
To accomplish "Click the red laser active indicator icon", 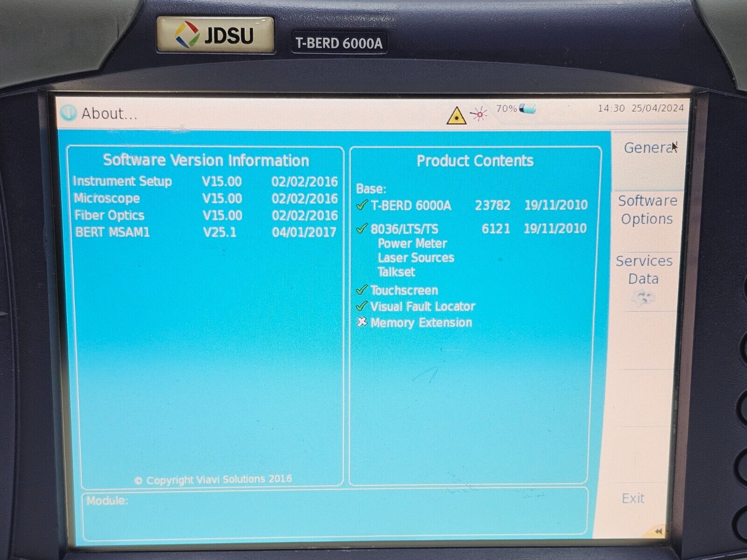I will point(479,114).
